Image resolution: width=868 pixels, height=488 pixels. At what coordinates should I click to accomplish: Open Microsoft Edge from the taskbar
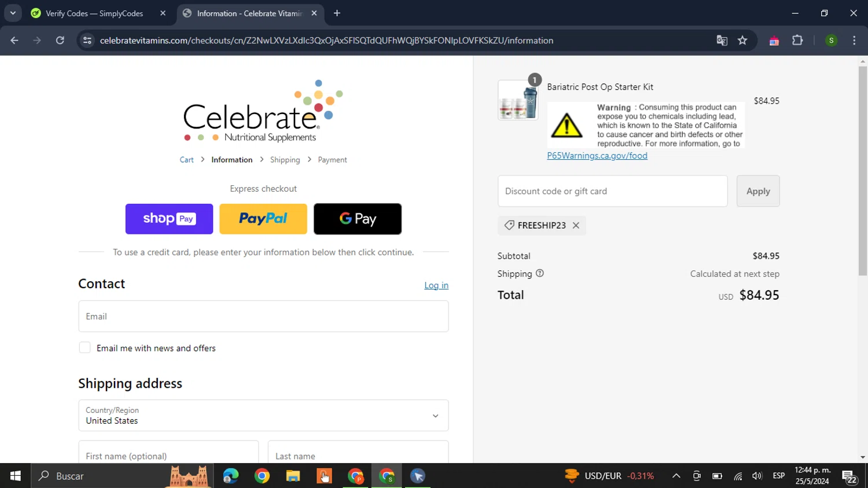point(231,476)
